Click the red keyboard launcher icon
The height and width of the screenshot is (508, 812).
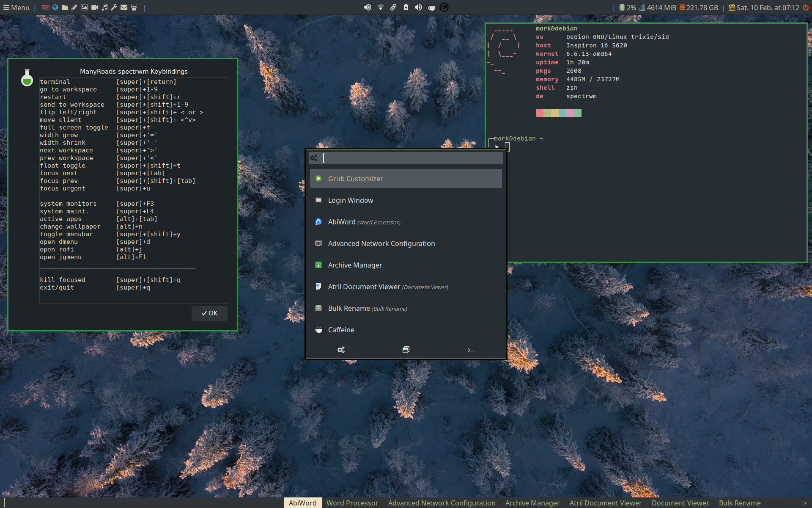45,7
